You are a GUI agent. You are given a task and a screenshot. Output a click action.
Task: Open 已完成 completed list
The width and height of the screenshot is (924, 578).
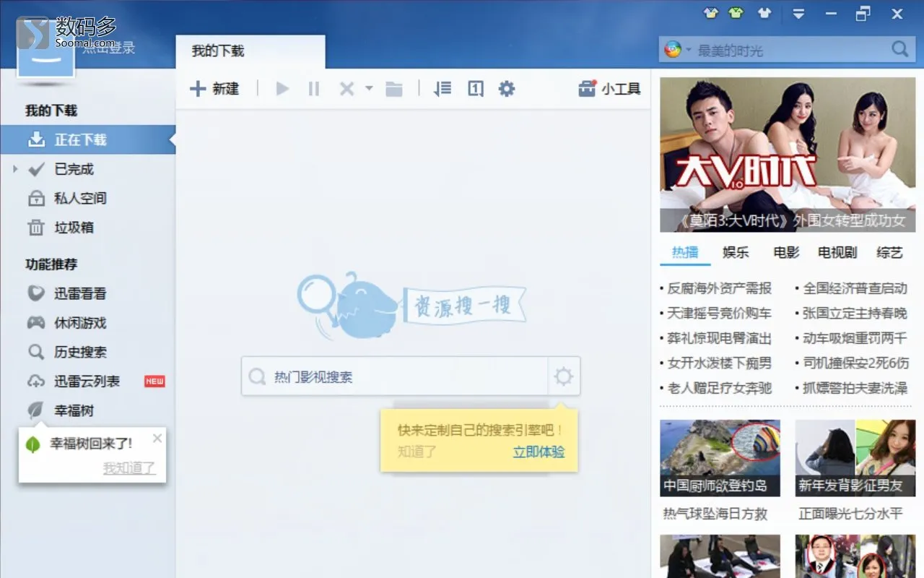click(x=74, y=169)
